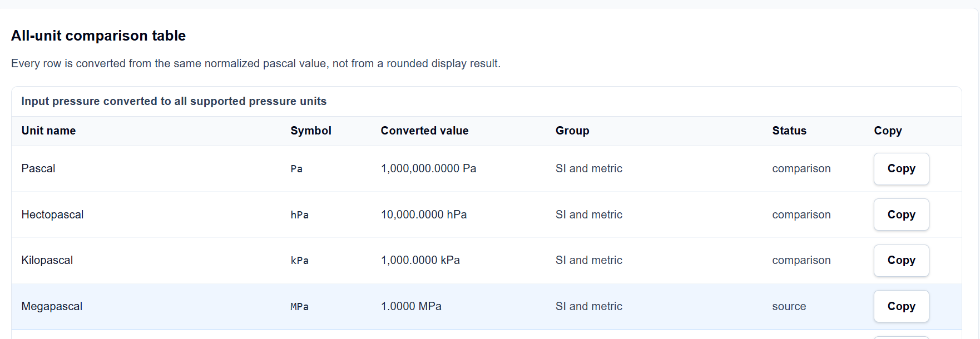Click the 'Pa' symbol cell
This screenshot has height=339, width=980.
click(x=296, y=169)
